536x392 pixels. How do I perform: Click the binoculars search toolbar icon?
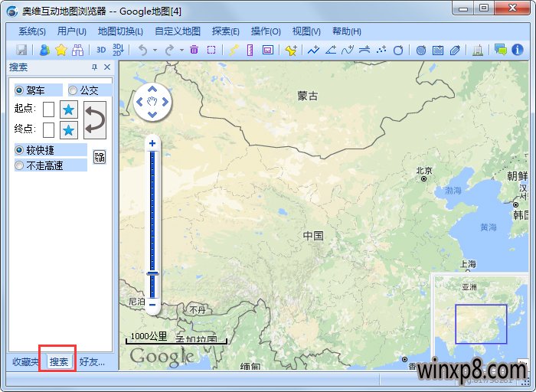[78, 51]
